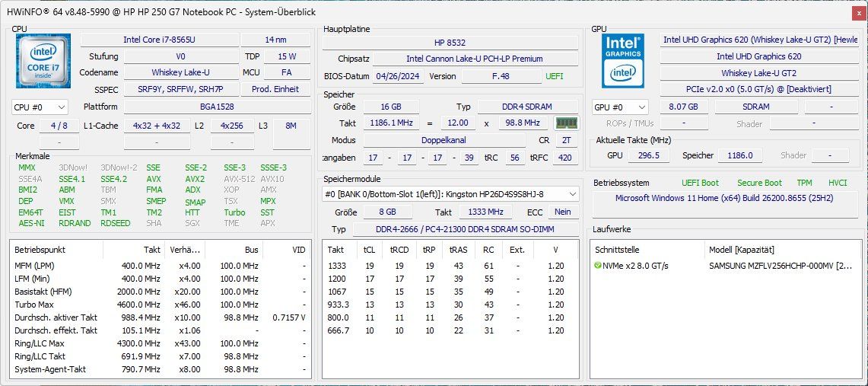Click the UEFI Boot indicator

click(x=701, y=183)
